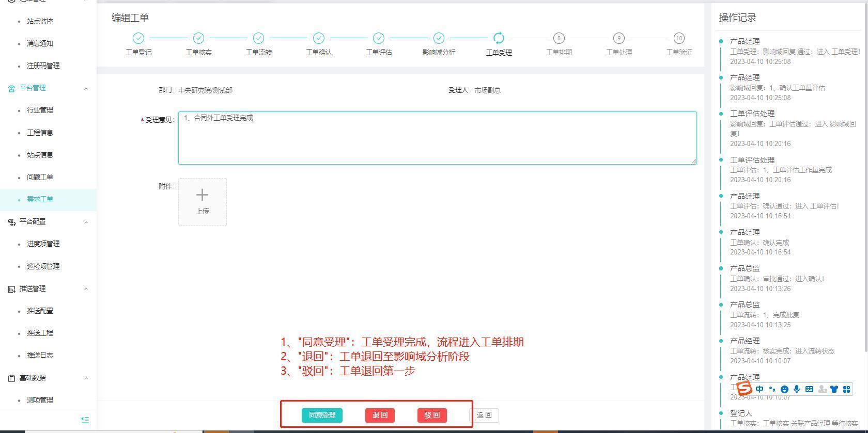Click the 同意受理 button
The width and height of the screenshot is (868, 433).
322,415
